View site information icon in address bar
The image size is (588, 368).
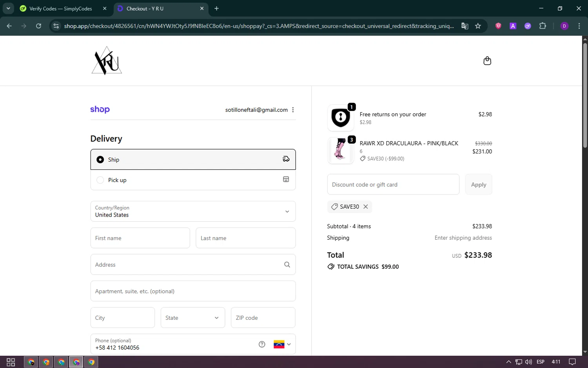coord(56,26)
